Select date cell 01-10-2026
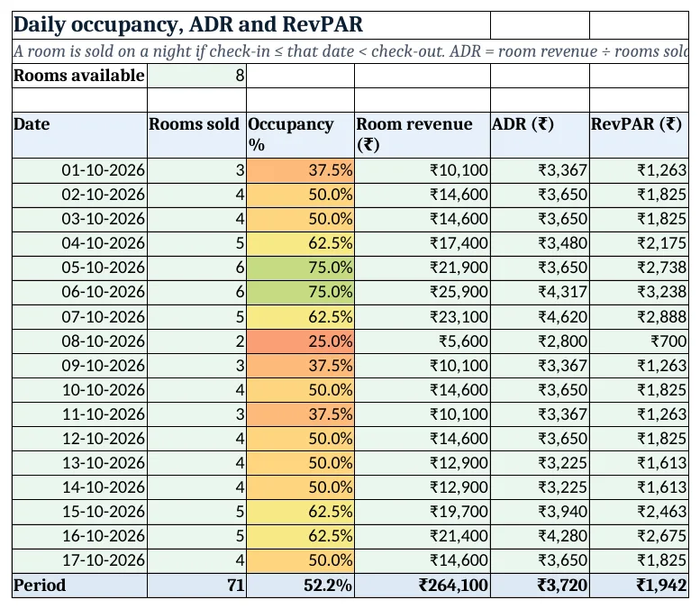700x609 pixels. 79,170
